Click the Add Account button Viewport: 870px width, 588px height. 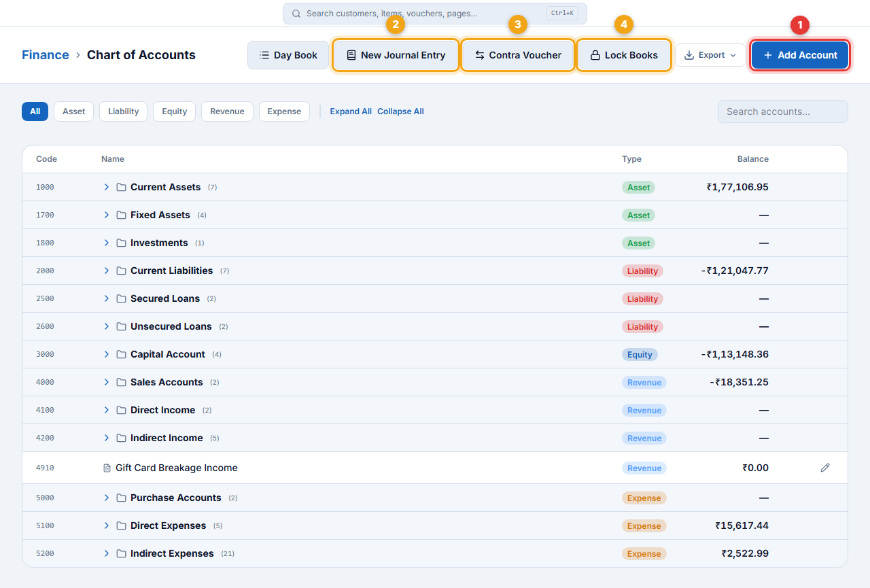(x=800, y=55)
